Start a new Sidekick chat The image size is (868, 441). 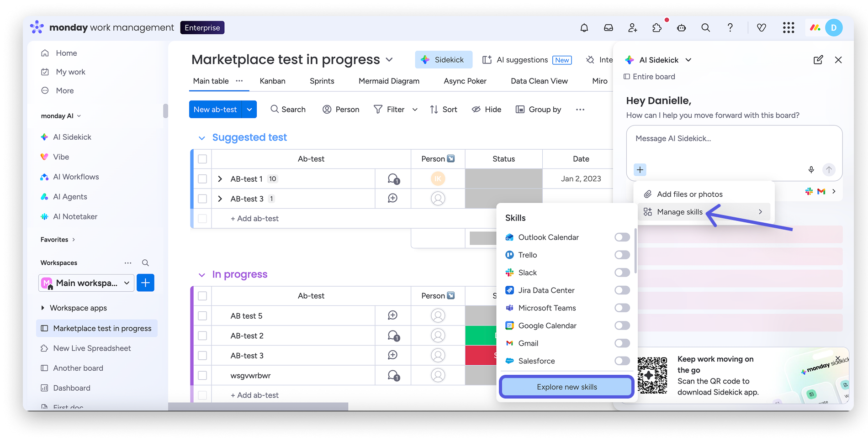pyautogui.click(x=818, y=60)
